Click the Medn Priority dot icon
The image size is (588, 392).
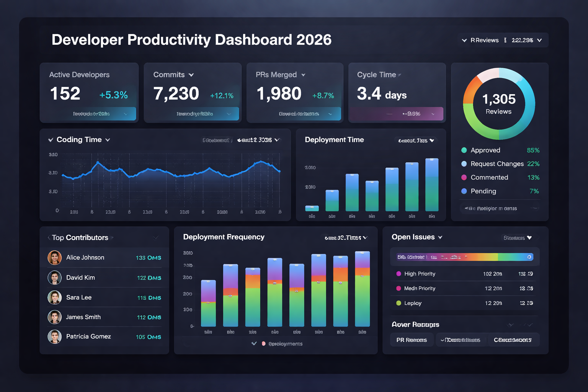399,288
